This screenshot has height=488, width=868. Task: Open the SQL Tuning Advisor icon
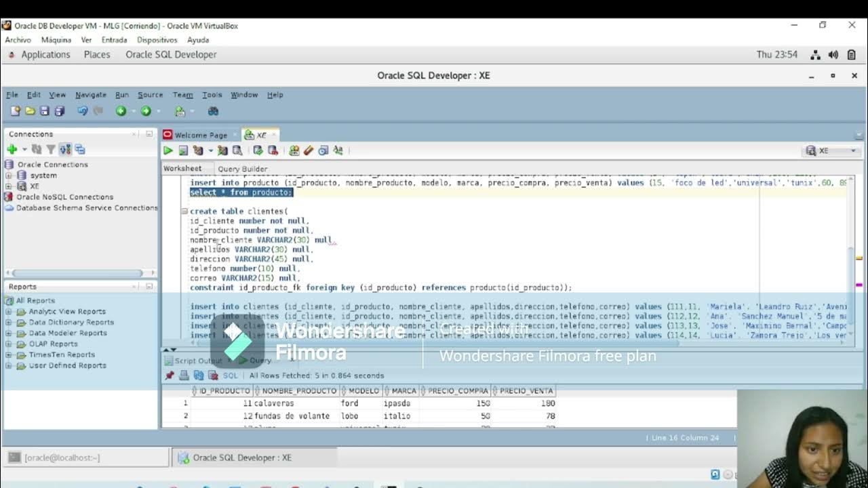pos(237,150)
